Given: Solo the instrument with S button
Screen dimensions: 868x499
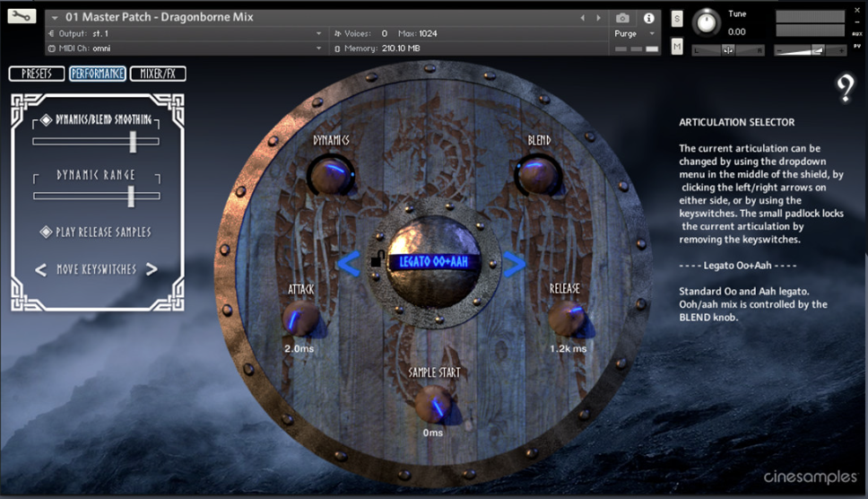Looking at the screenshot, I should coord(677,19).
